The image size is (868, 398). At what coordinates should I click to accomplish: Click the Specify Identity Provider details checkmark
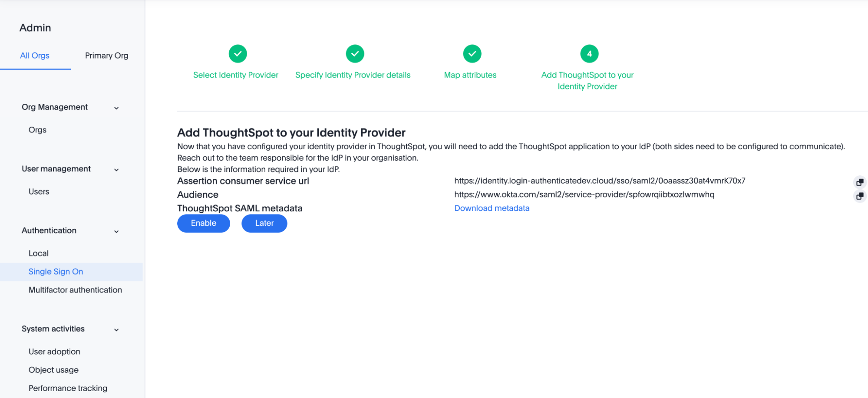pyautogui.click(x=355, y=53)
